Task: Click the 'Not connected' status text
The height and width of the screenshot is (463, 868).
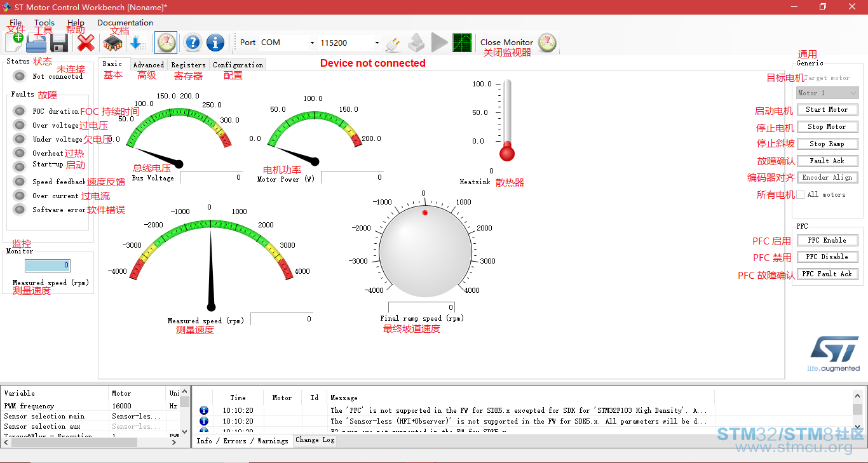Action: click(58, 76)
